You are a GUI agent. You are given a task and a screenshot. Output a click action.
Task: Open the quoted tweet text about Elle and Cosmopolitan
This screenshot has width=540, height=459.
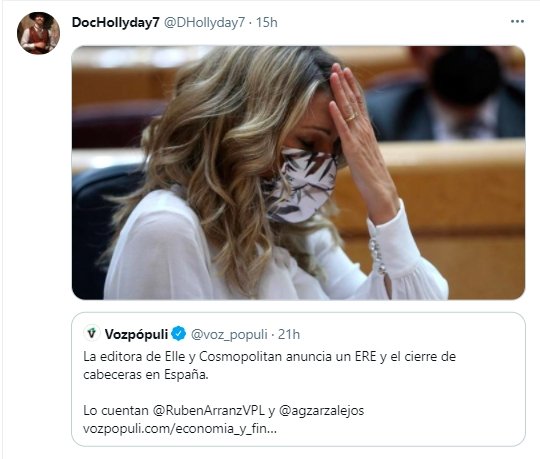click(269, 365)
